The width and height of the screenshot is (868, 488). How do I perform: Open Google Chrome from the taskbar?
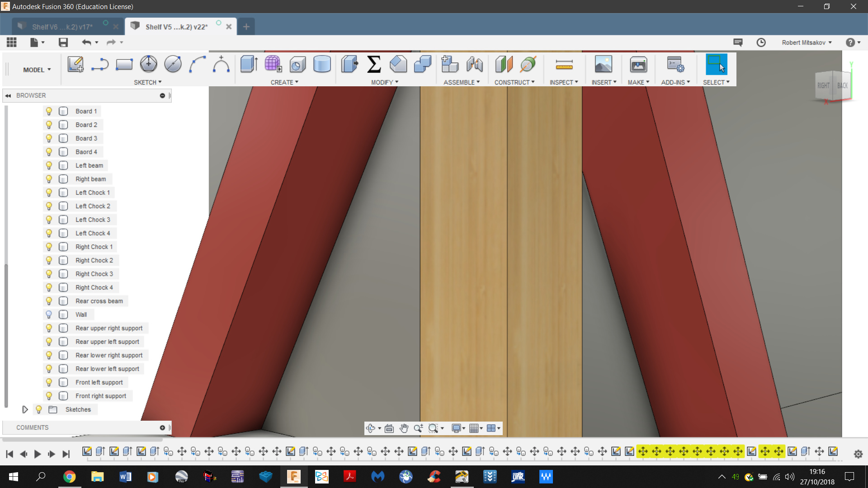pyautogui.click(x=69, y=477)
